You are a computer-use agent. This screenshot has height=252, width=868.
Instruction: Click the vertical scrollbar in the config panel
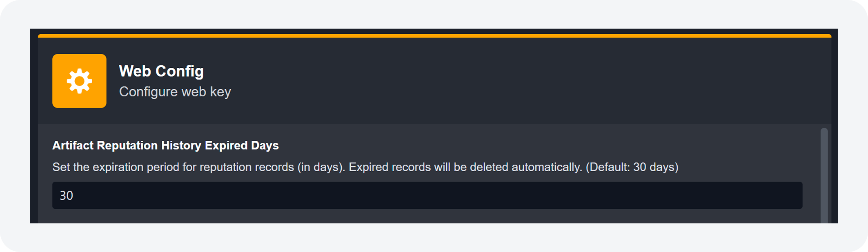(x=824, y=175)
